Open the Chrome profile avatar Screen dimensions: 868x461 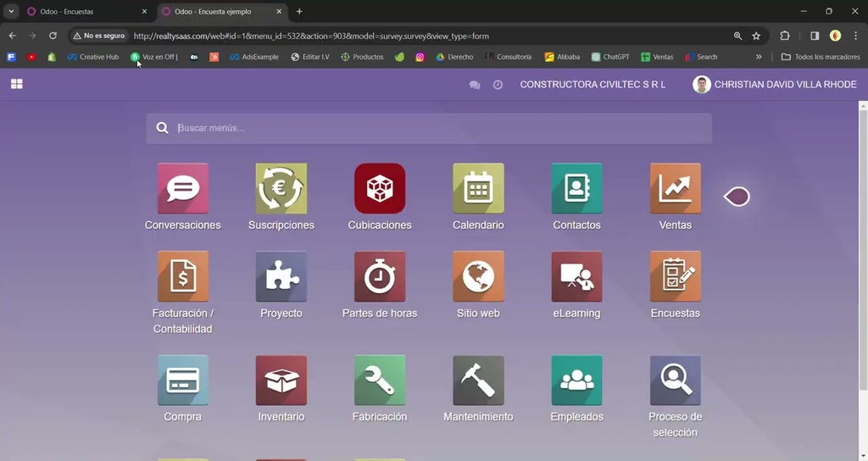click(x=835, y=36)
